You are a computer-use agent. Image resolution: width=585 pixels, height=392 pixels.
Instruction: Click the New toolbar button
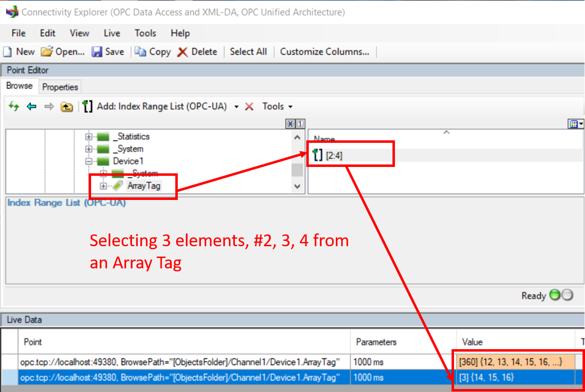(19, 52)
